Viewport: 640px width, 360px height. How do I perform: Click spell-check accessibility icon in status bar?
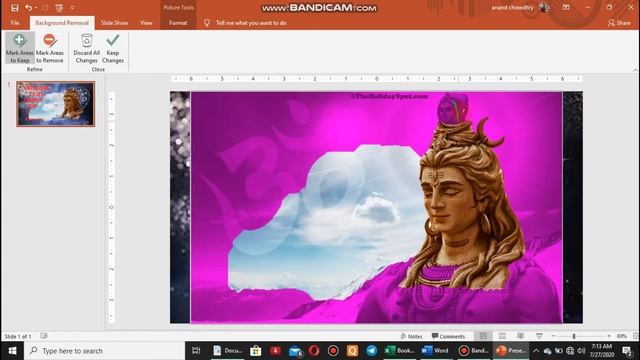click(x=44, y=336)
